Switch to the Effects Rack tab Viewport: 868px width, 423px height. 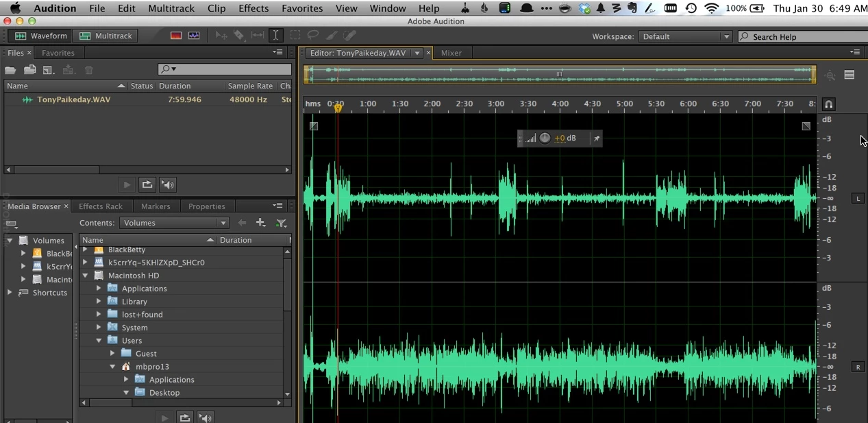click(x=101, y=206)
